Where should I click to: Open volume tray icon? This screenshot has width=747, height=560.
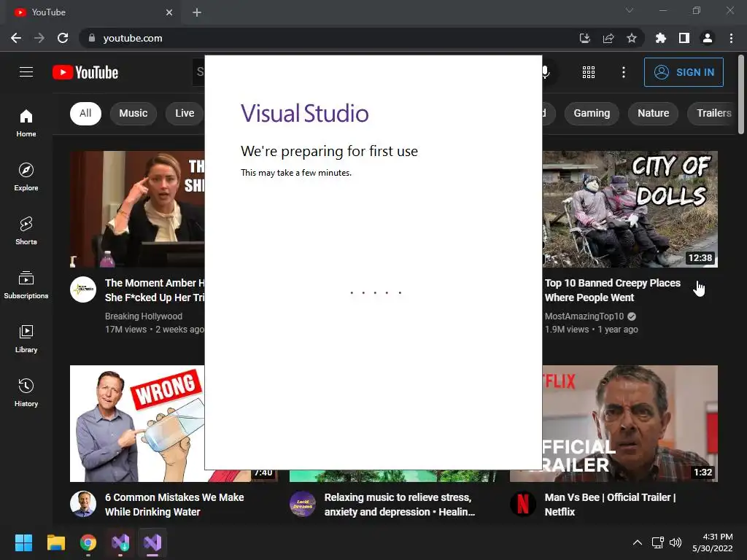(x=676, y=542)
